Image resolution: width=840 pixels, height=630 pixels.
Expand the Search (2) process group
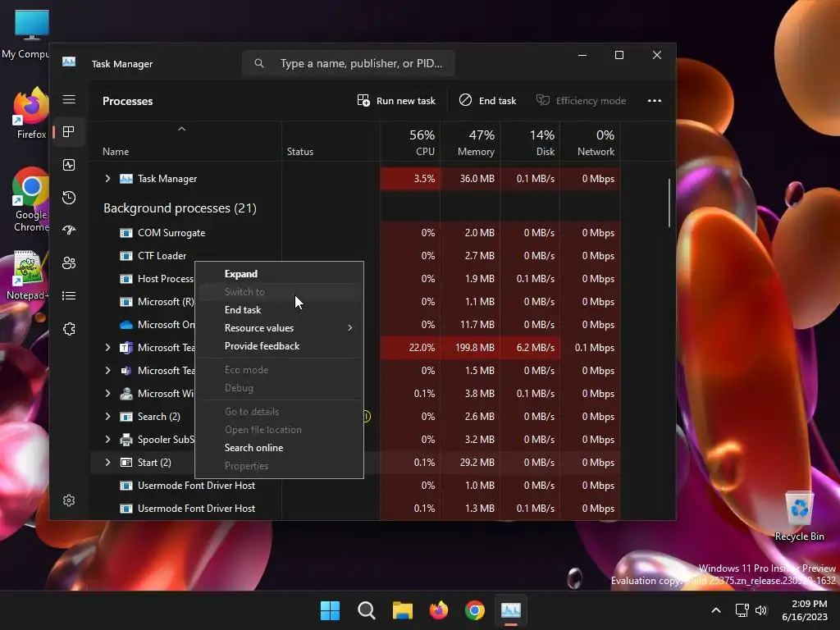[x=107, y=416]
